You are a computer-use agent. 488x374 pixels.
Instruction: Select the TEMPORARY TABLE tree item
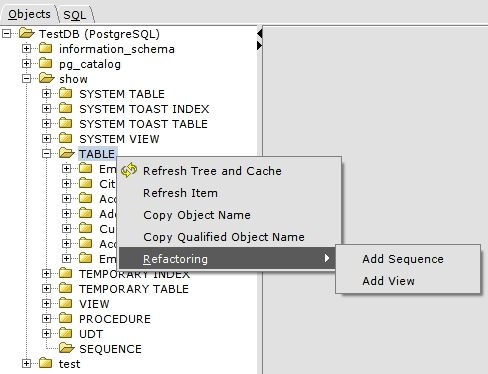(x=134, y=289)
